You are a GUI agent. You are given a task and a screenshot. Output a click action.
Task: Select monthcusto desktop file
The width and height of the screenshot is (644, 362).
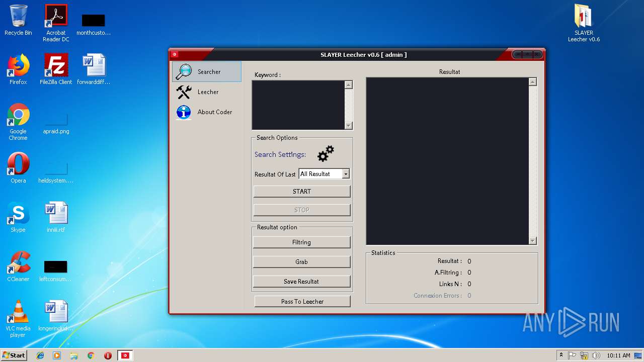(94, 23)
